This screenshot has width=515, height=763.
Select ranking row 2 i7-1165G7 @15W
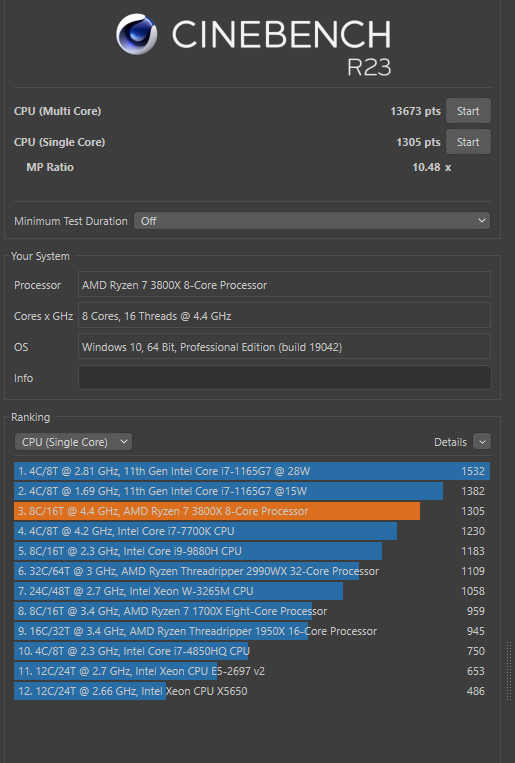tap(252, 491)
